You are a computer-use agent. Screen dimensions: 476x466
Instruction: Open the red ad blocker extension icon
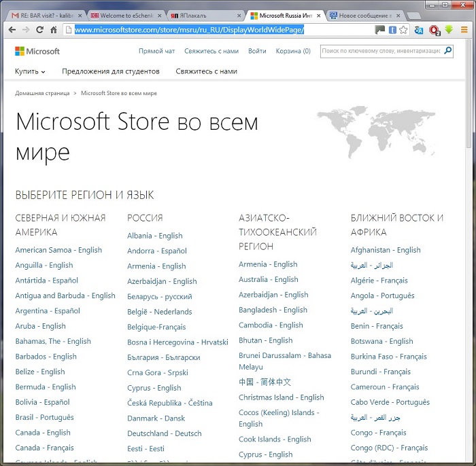pyautogui.click(x=434, y=29)
